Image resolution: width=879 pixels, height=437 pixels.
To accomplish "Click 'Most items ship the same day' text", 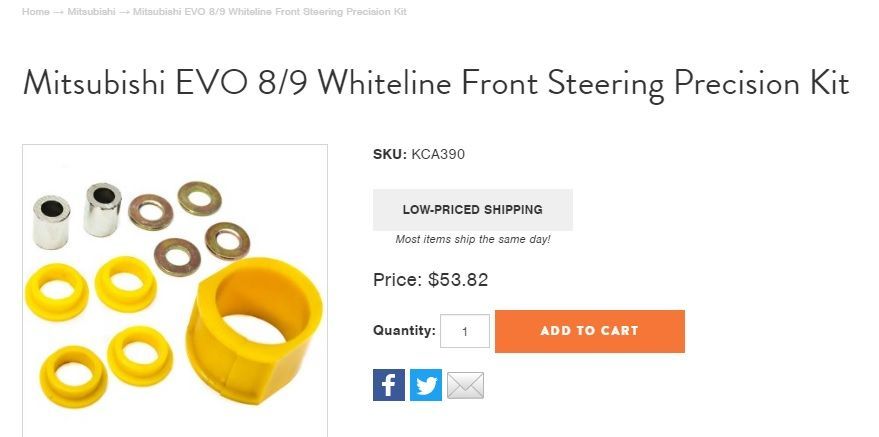I will [472, 240].
